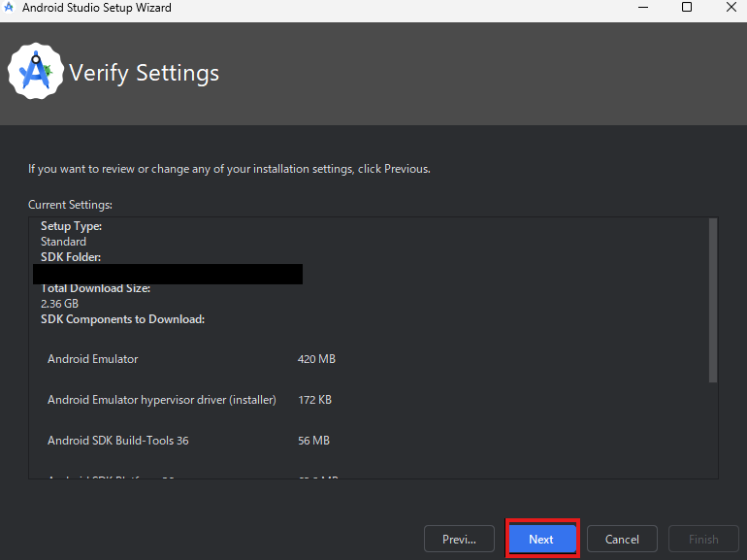This screenshot has width=747, height=560.
Task: Click the Standard setup type value
Action: click(x=63, y=242)
